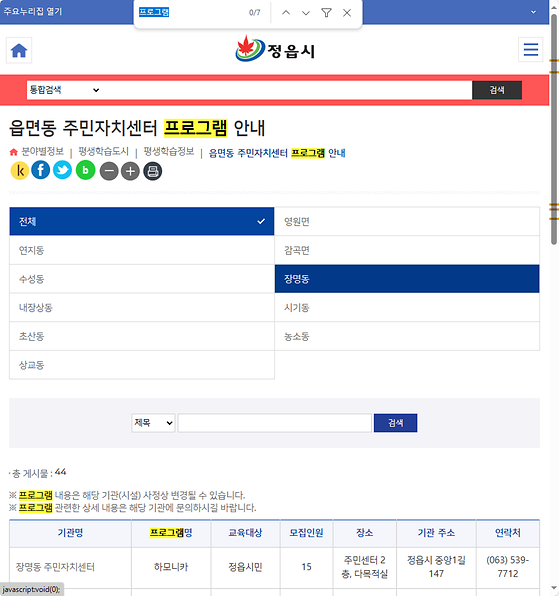Share on Naver Band icon

[86, 170]
